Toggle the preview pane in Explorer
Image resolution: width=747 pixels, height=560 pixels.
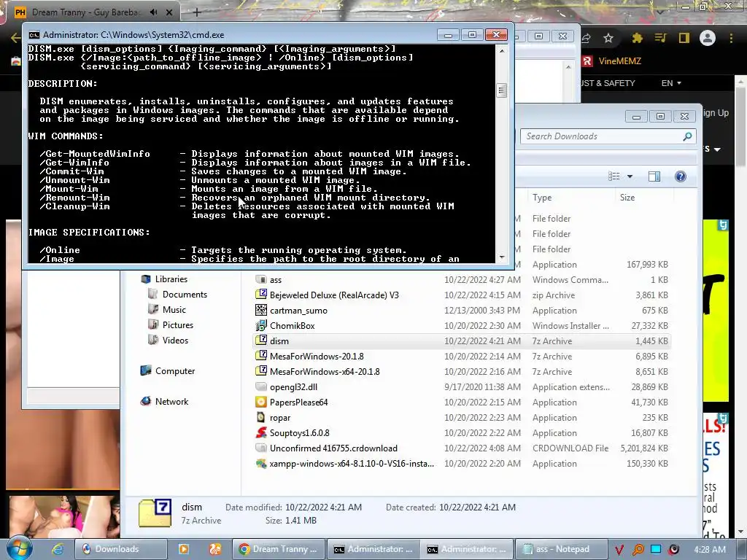point(654,176)
